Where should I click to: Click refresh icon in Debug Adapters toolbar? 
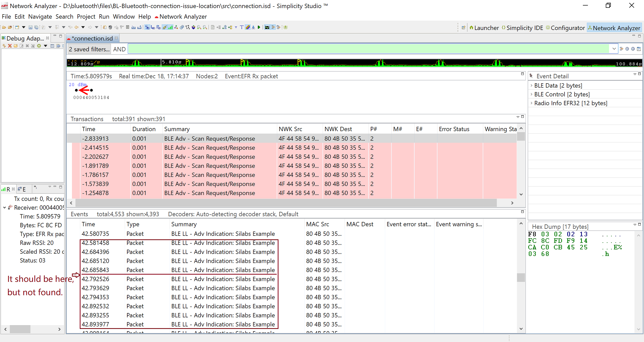[4, 46]
